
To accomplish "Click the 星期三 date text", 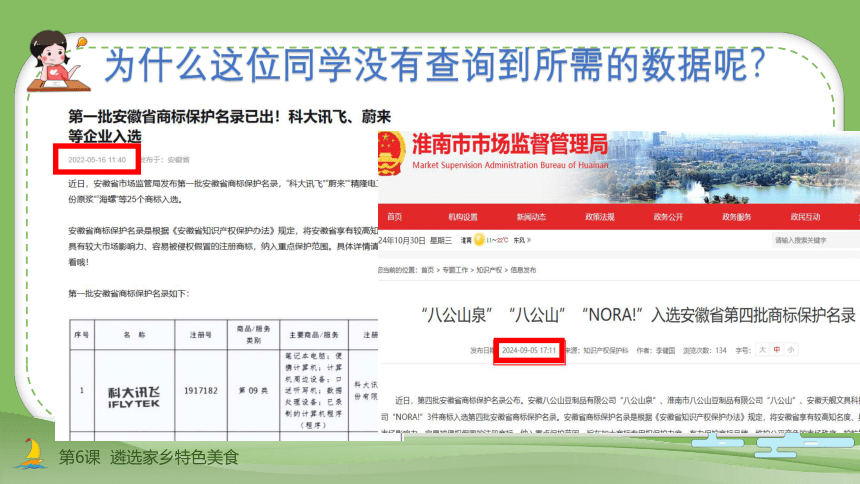I will tap(441, 240).
